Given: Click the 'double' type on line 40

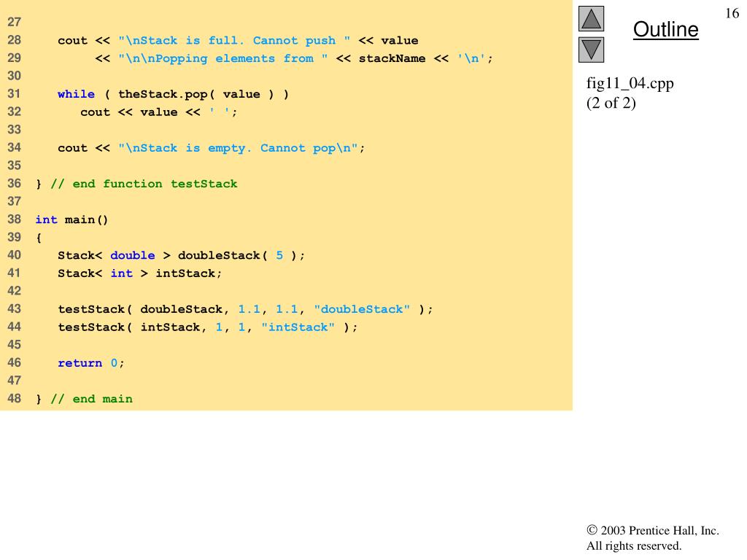Looking at the screenshot, I should [x=133, y=255].
